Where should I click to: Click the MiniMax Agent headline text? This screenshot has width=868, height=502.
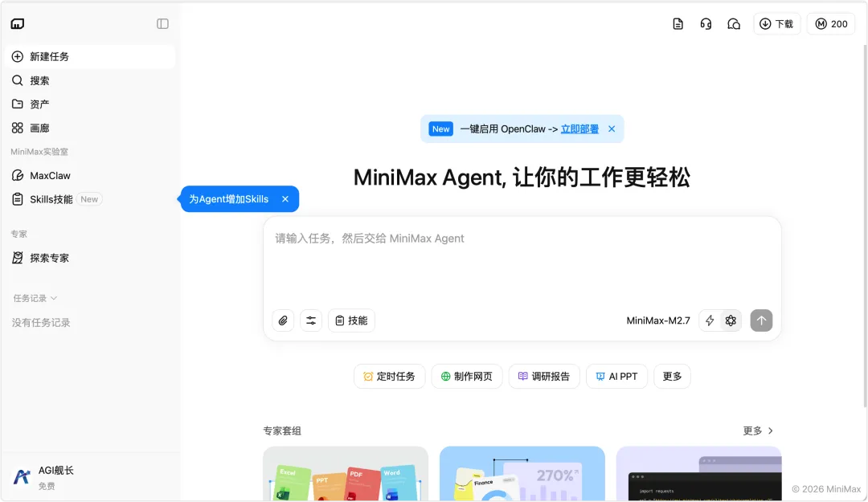pos(522,178)
